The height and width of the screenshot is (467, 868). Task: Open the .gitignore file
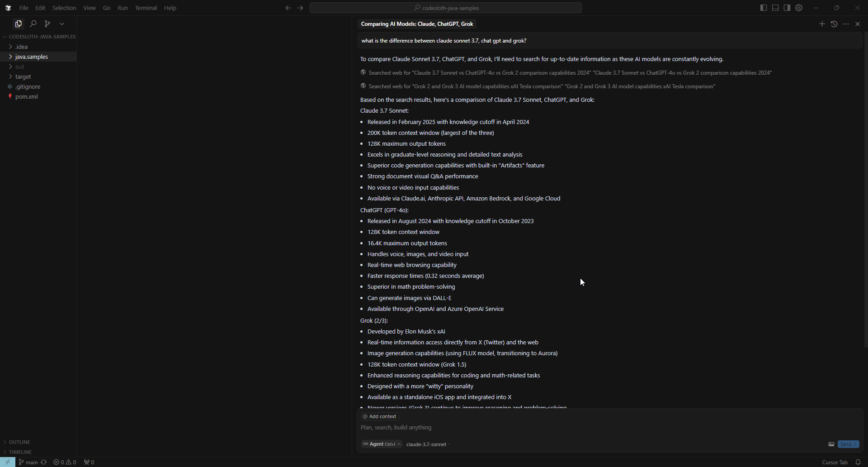pos(38,86)
